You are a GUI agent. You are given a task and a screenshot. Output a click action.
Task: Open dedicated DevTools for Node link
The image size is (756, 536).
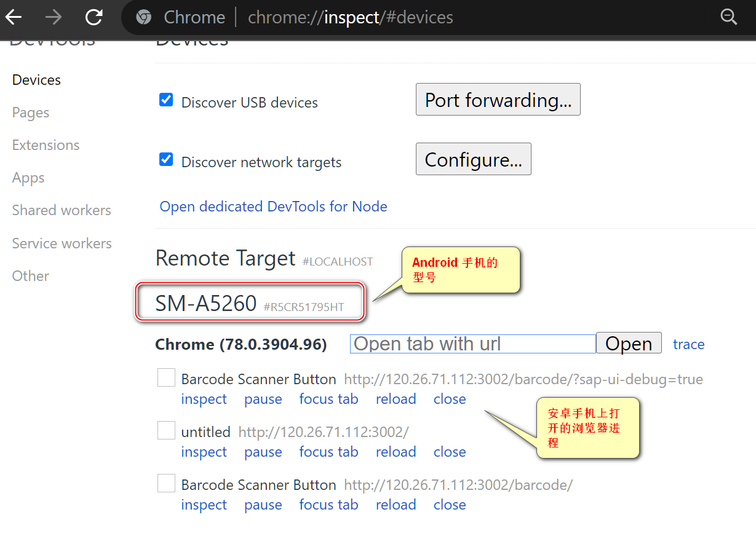pos(274,207)
